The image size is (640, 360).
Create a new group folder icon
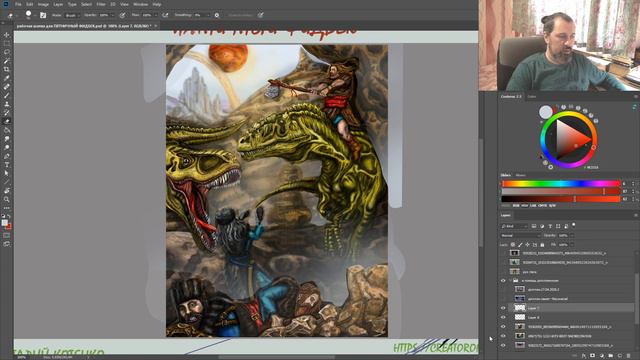pyautogui.click(x=611, y=356)
